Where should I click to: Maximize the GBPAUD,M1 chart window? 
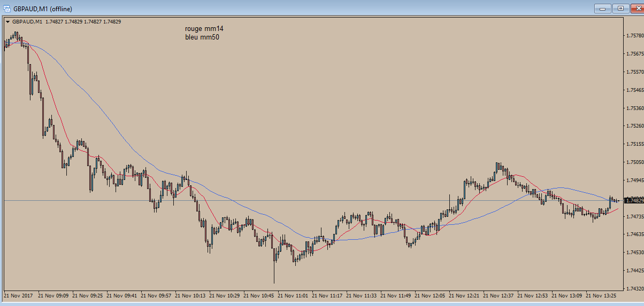(x=620, y=8)
